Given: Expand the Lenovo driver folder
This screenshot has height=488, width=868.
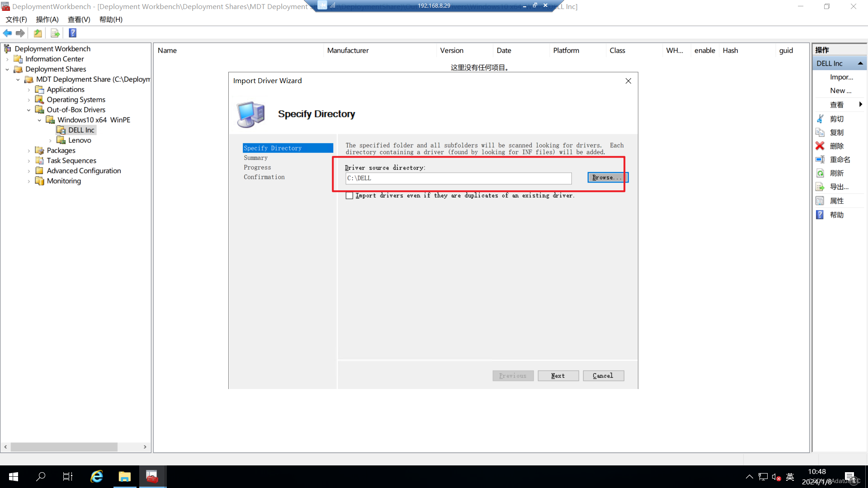Looking at the screenshot, I should [50, 141].
